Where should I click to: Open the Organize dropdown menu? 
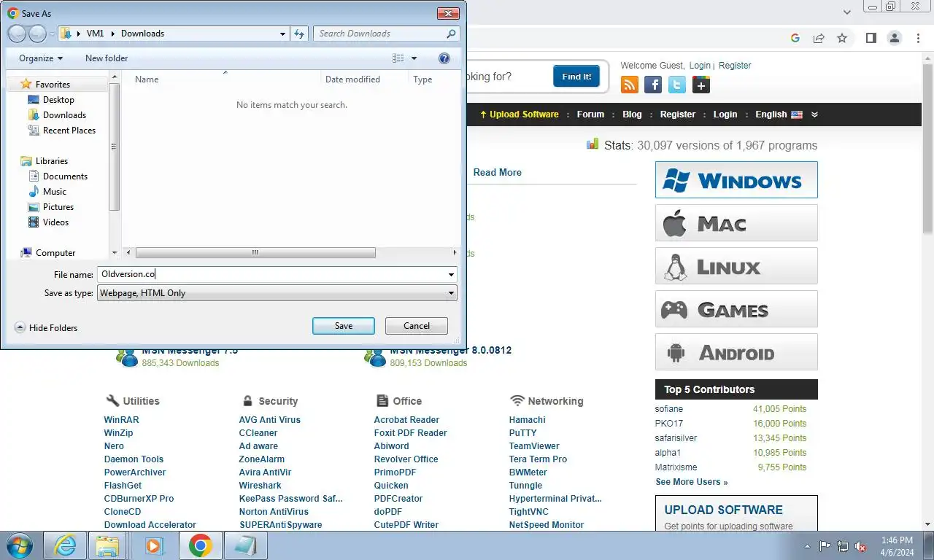(x=41, y=58)
